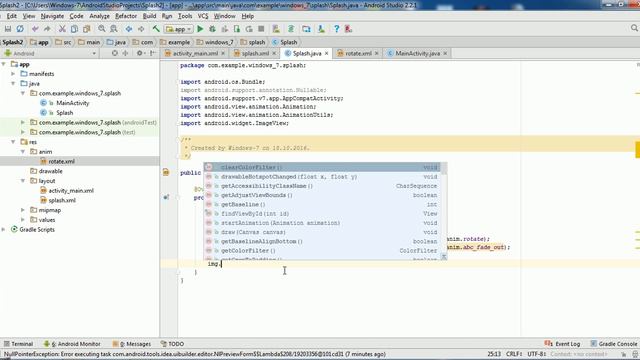Start debugging with the bug icon
The width and height of the screenshot is (640, 360).
point(212,29)
